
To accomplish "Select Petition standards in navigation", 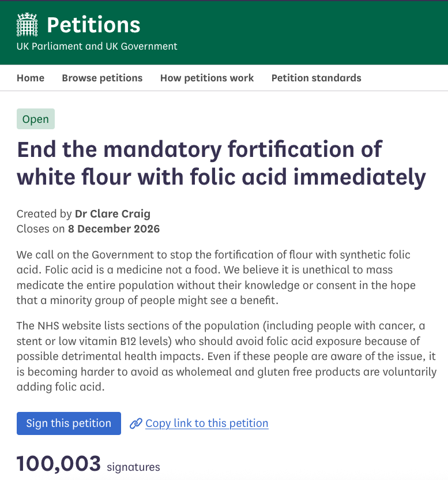I will click(x=317, y=78).
